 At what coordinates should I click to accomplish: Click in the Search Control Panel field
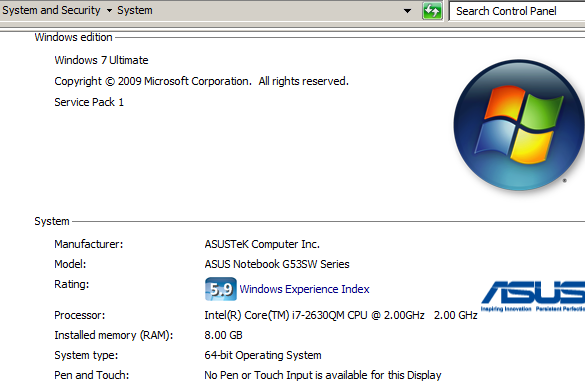pos(517,11)
